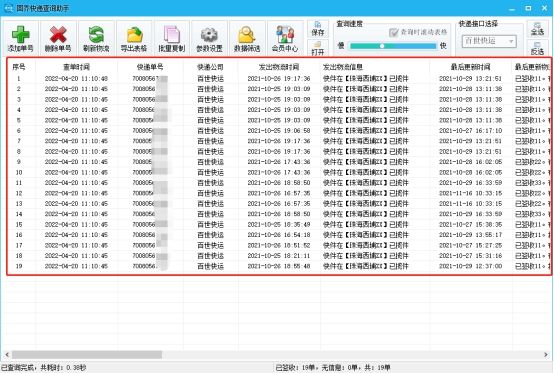Click row 17 send time 18:51:52
This screenshot has height=373, width=554.
(279, 245)
